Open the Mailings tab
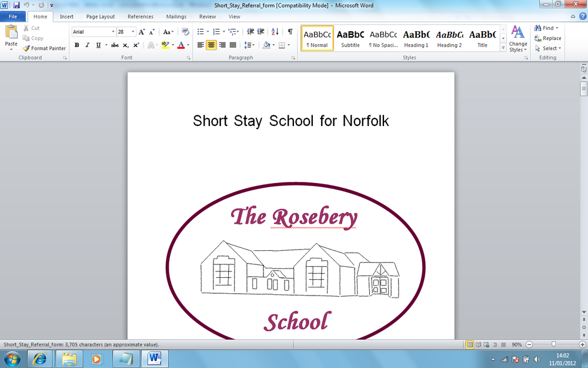The height and width of the screenshot is (368, 588). (x=176, y=16)
